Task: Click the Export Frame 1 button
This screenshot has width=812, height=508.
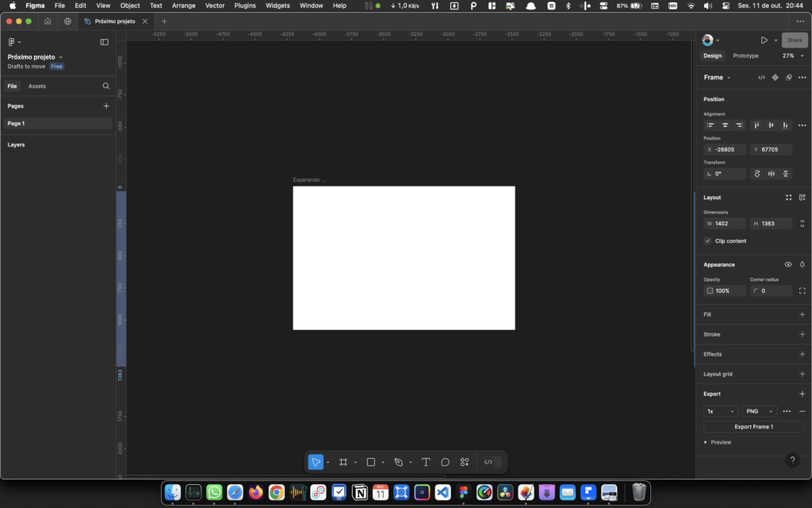Action: pos(753,426)
